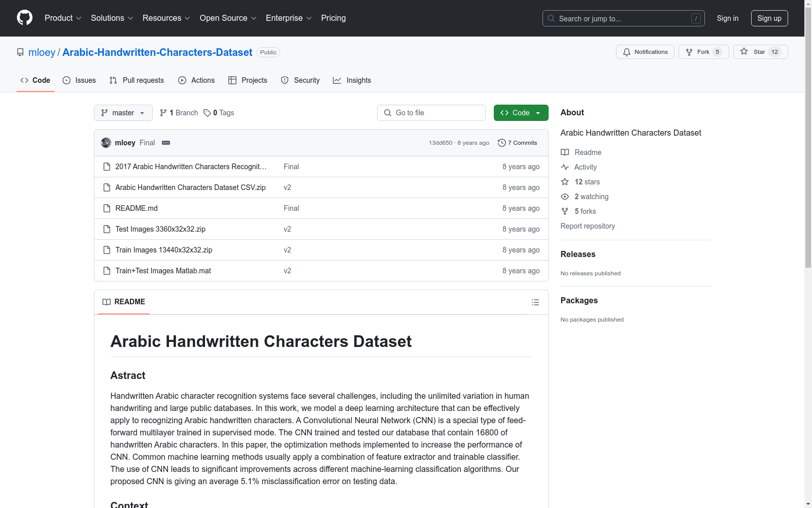This screenshot has height=508, width=812.
Task: Click the Notifications bell button
Action: (x=645, y=52)
